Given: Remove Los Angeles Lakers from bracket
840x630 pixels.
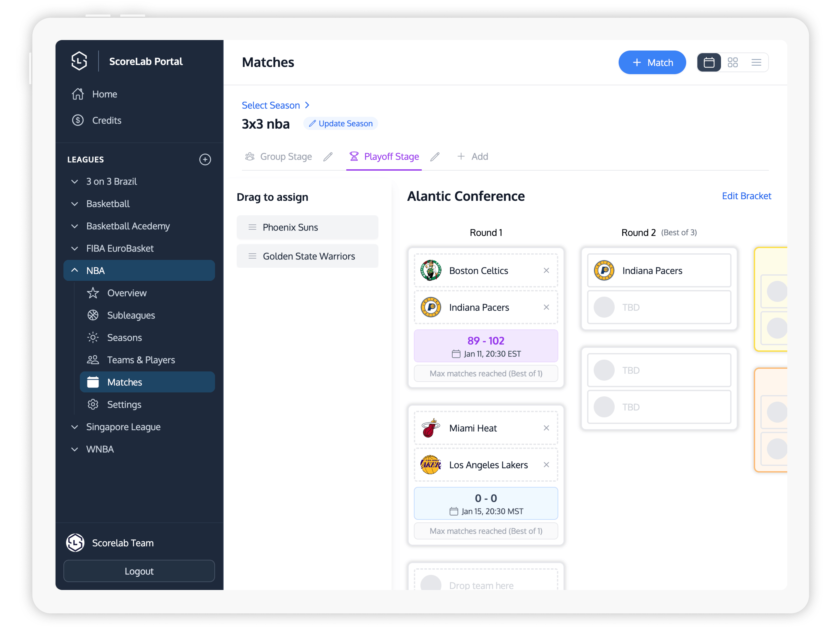Looking at the screenshot, I should tap(546, 465).
